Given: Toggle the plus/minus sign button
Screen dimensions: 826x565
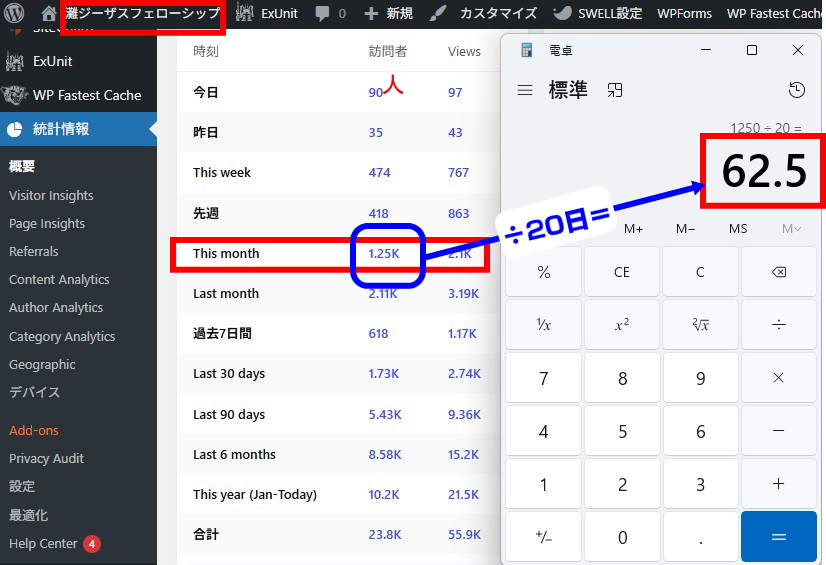Looking at the screenshot, I should [x=543, y=537].
